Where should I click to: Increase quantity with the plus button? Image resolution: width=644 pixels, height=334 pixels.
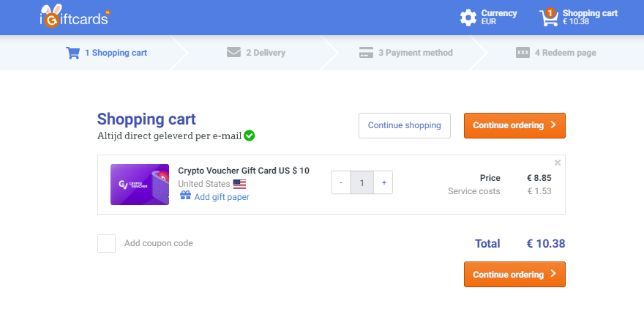pos(383,182)
